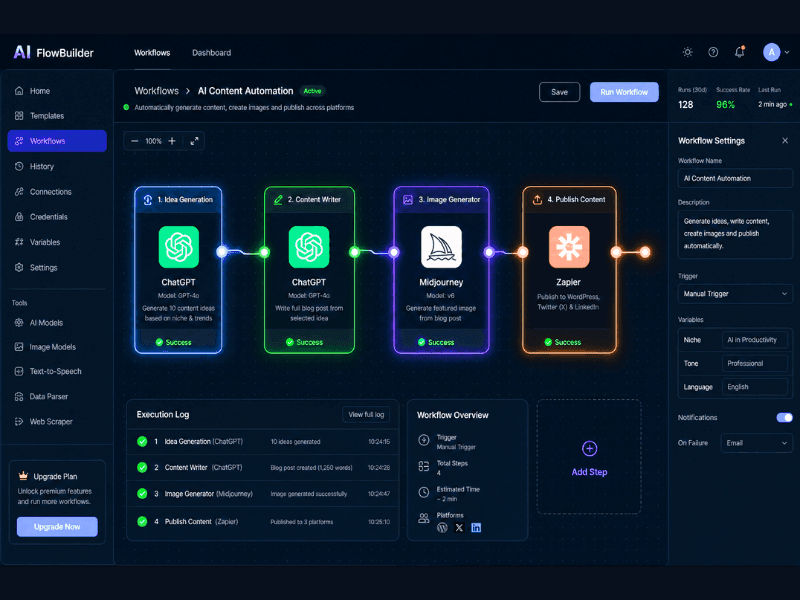Edit the Language variable field
The image size is (800, 600).
755,387
